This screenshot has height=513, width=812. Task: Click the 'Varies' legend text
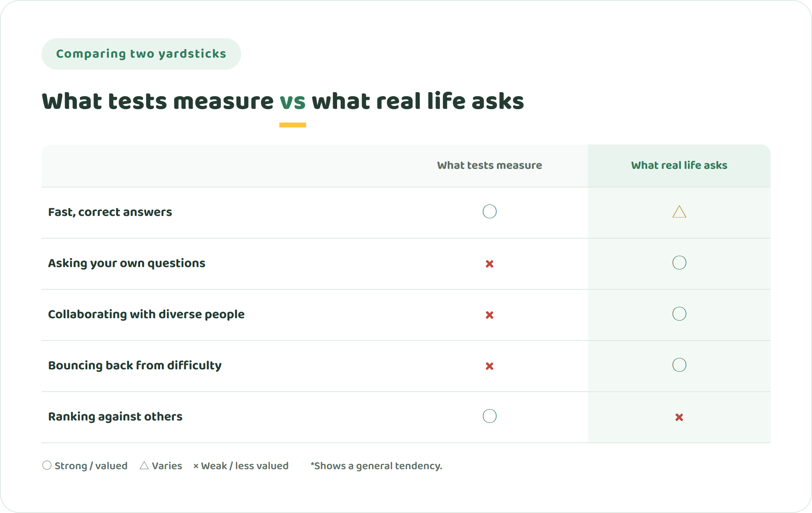pos(167,466)
